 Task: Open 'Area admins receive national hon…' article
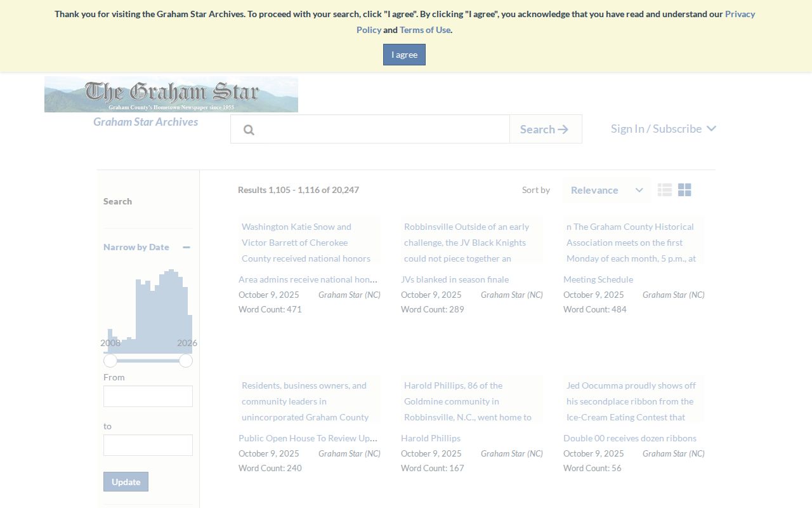tap(308, 279)
